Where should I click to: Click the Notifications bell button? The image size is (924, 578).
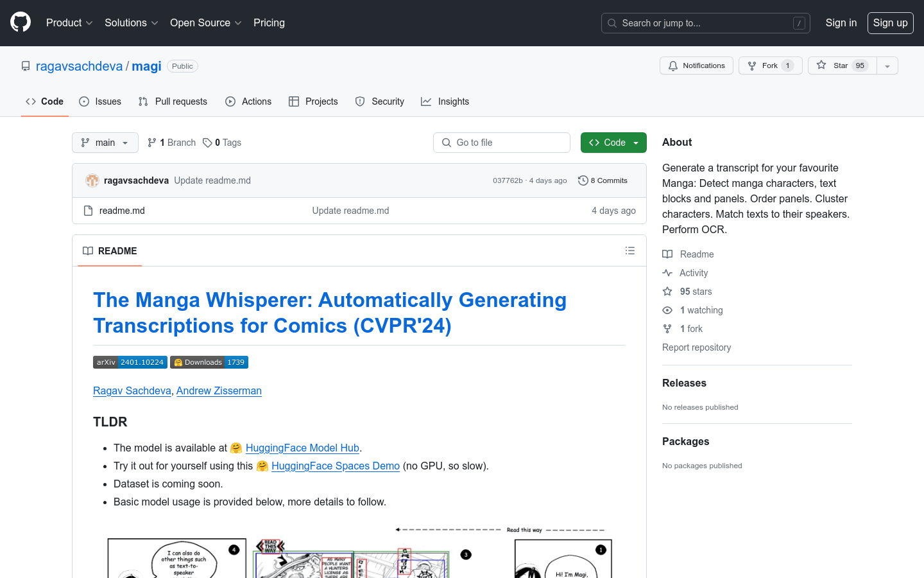[696, 66]
